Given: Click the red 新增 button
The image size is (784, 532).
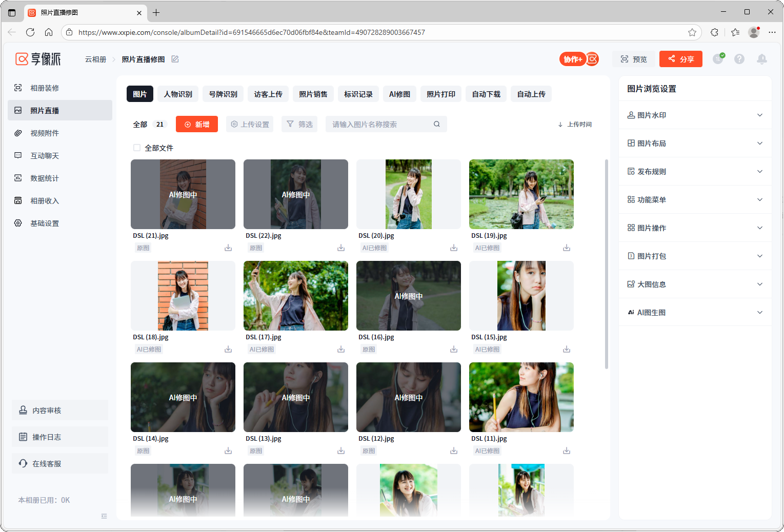Looking at the screenshot, I should (x=197, y=125).
